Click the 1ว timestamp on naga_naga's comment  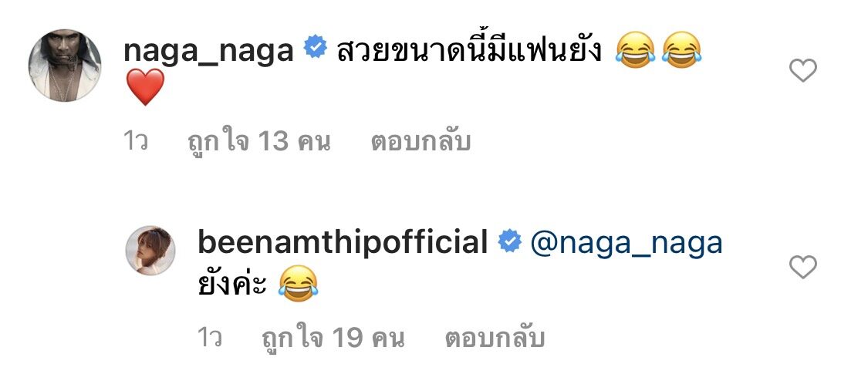coord(136,142)
